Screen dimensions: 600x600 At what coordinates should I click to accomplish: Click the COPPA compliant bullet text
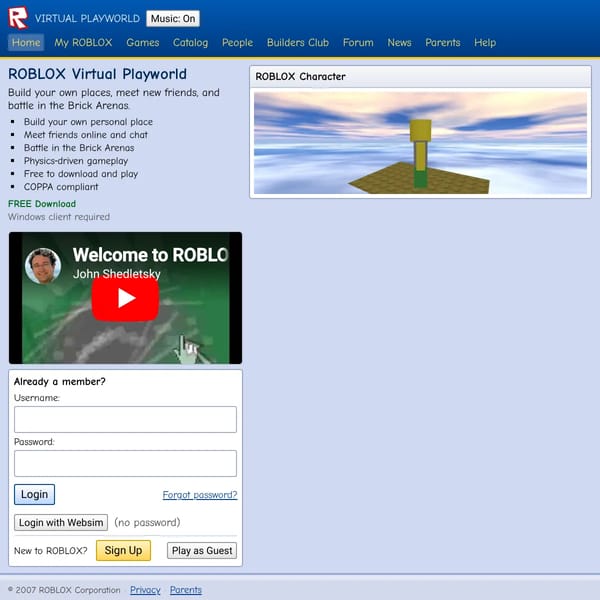(x=61, y=187)
